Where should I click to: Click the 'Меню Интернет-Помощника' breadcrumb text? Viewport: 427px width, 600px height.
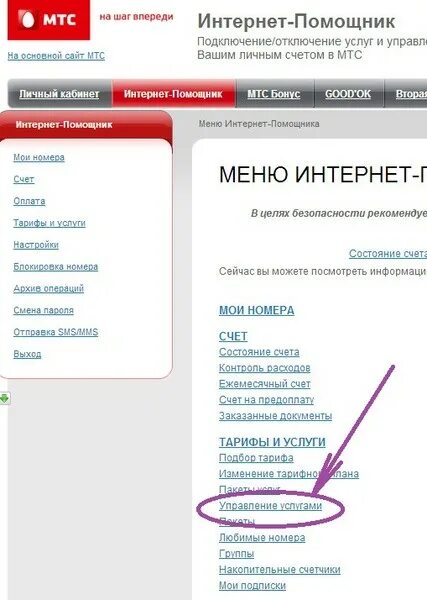(259, 124)
